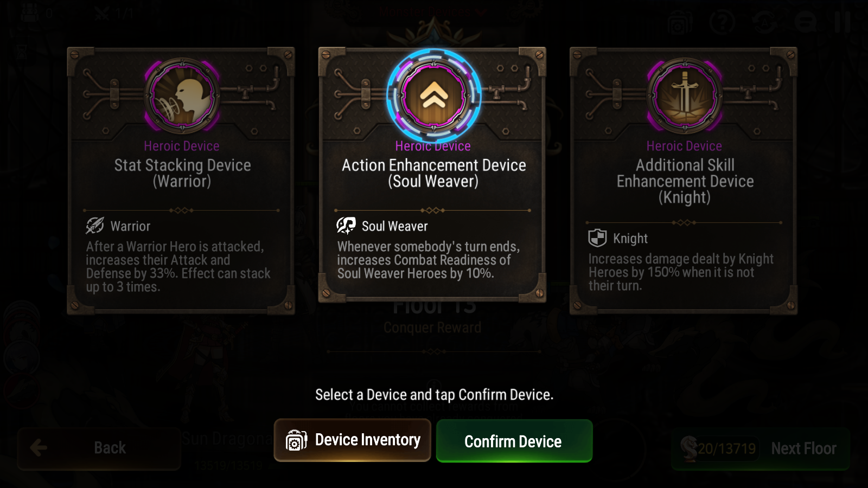Click the Soul Weaver class icon
Image resolution: width=868 pixels, height=488 pixels.
346,225
